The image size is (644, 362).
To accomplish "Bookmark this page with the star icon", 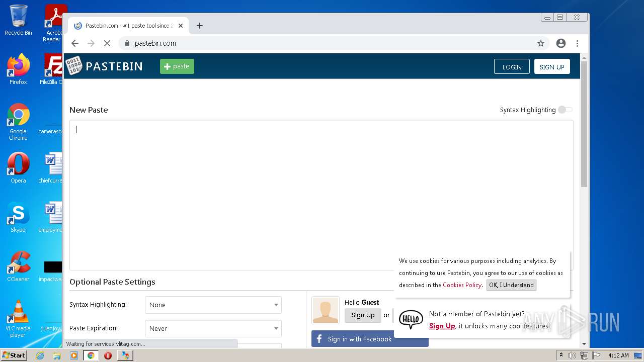I will point(541,43).
